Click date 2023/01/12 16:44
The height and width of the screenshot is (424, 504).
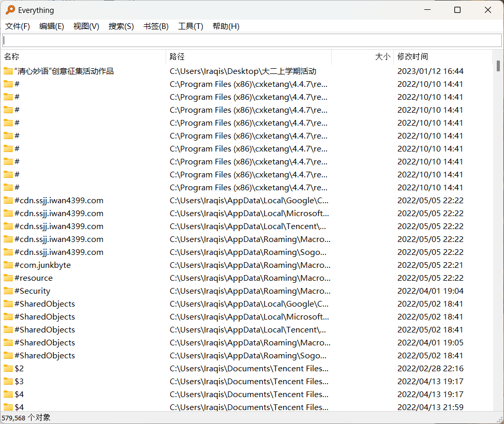click(x=431, y=71)
